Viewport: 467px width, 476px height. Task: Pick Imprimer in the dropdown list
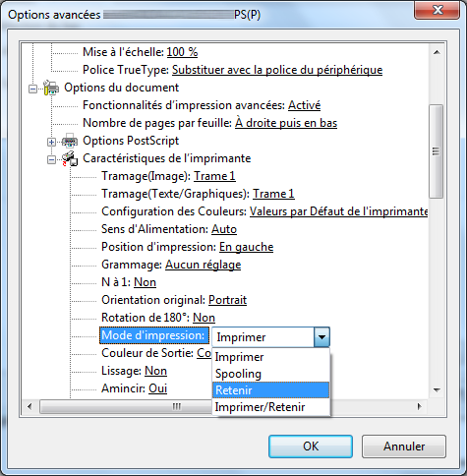[x=270, y=357]
